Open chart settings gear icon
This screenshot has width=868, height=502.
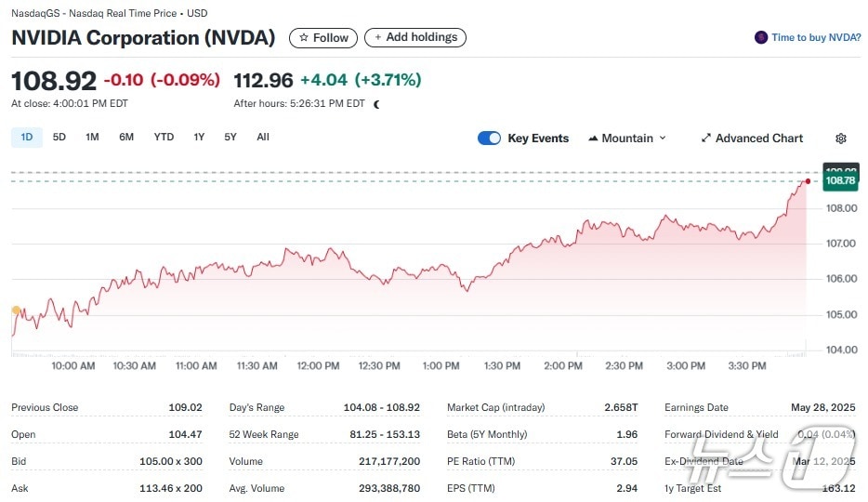click(841, 139)
